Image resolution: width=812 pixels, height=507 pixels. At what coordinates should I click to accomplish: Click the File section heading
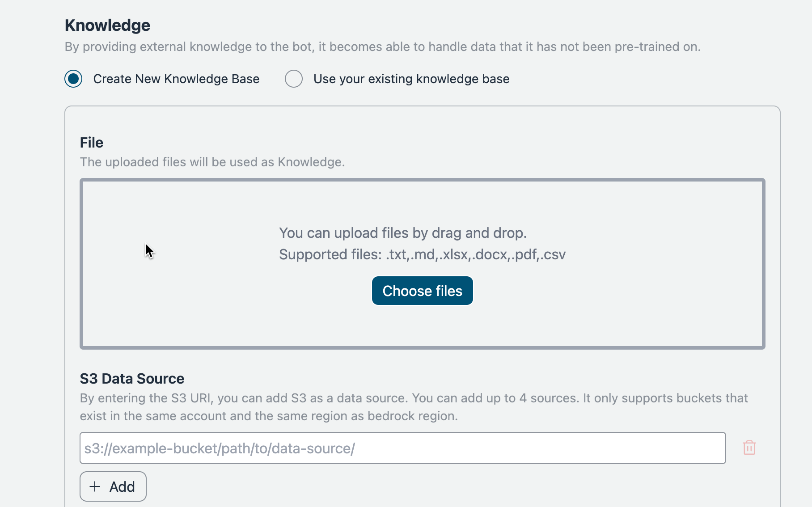(92, 143)
